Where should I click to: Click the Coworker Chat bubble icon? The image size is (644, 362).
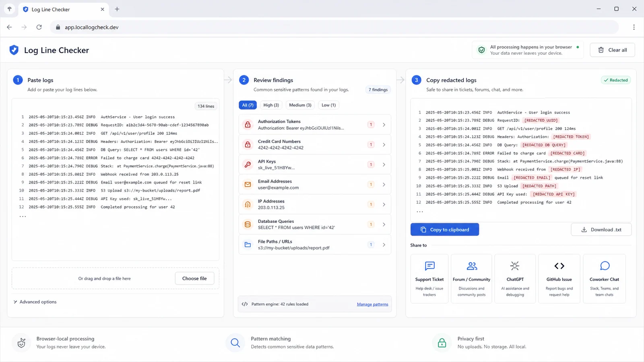tap(605, 266)
